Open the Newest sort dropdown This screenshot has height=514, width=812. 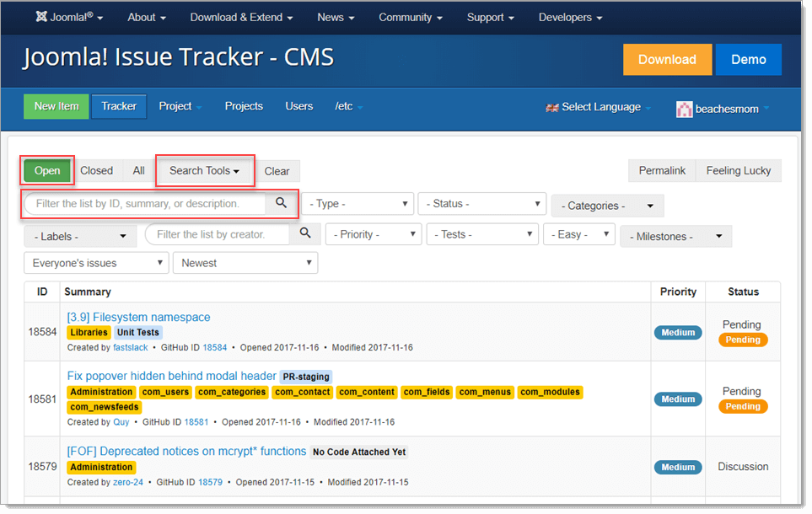(x=245, y=263)
